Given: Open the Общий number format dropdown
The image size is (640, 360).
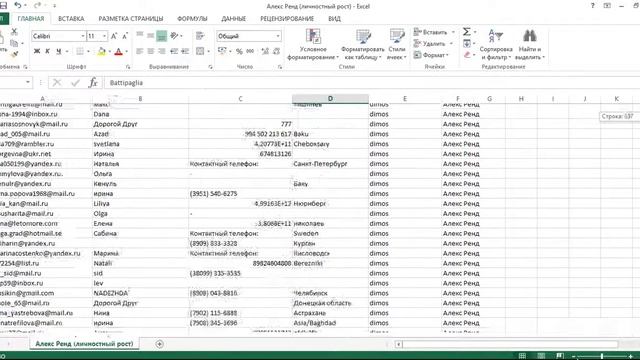Looking at the screenshot, I should click(278, 36).
